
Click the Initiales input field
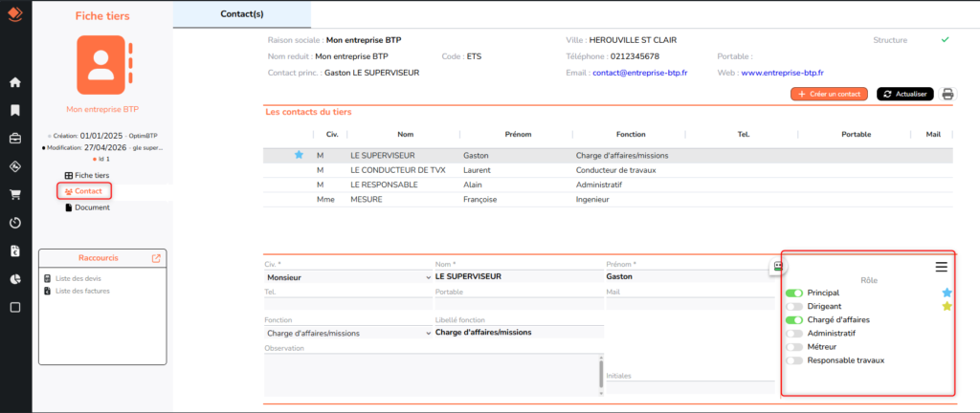tap(690, 387)
